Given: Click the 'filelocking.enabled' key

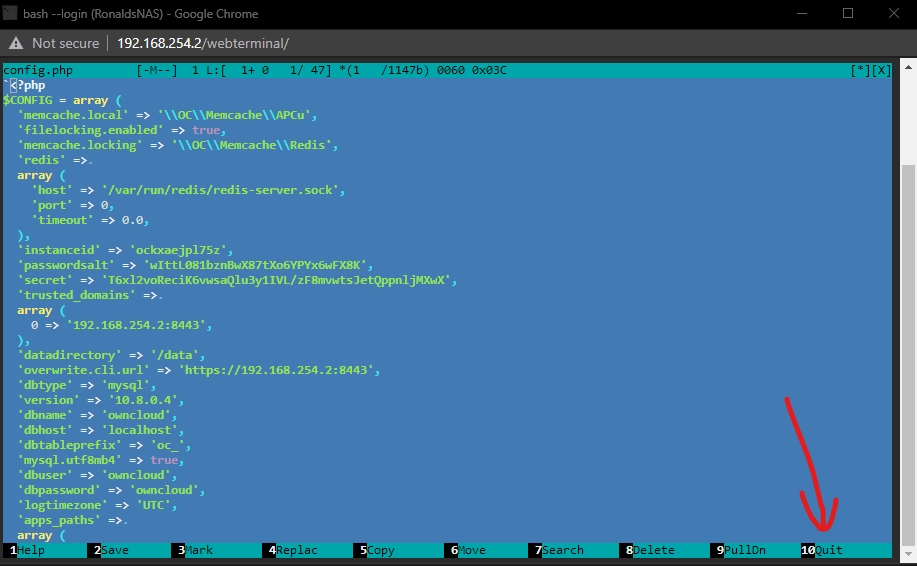Looking at the screenshot, I should pyautogui.click(x=91, y=130).
